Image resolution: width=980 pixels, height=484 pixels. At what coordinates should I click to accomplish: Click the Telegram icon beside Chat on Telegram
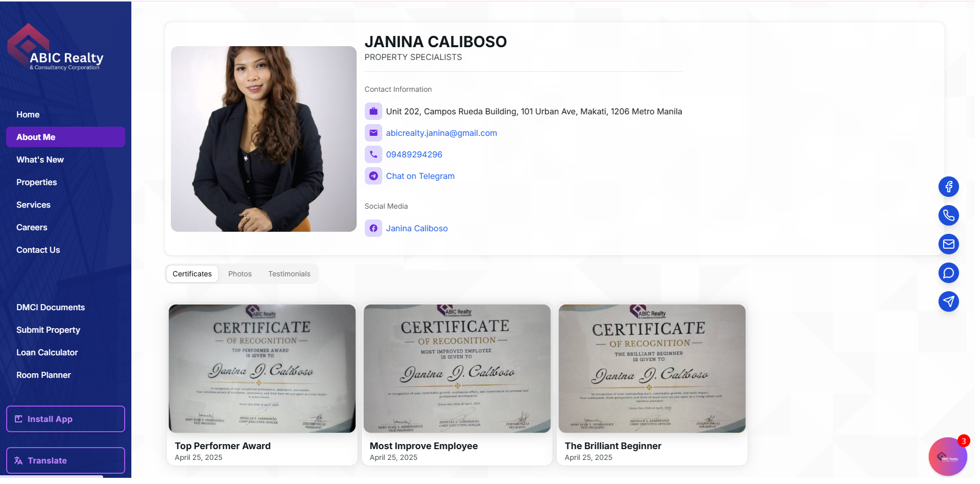tap(374, 176)
